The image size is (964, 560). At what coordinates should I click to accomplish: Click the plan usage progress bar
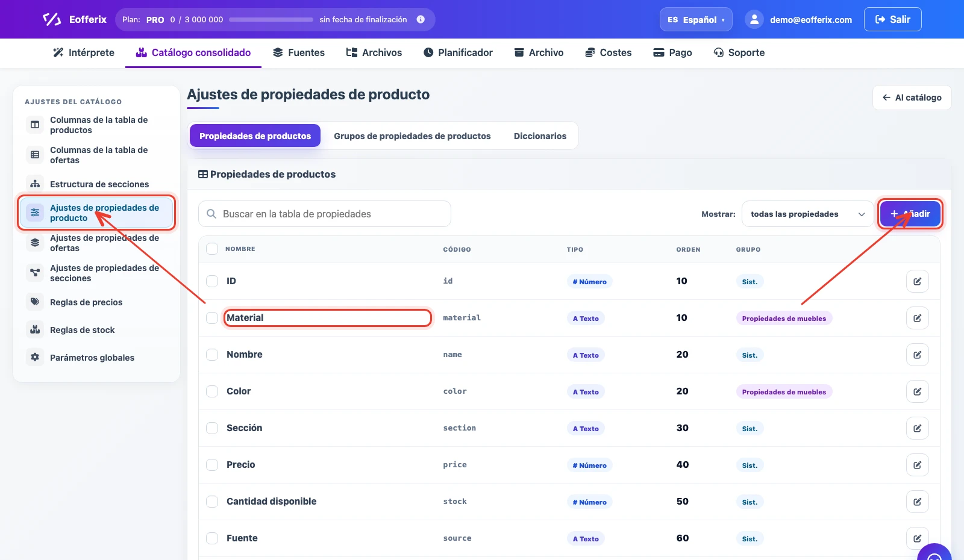click(x=271, y=19)
